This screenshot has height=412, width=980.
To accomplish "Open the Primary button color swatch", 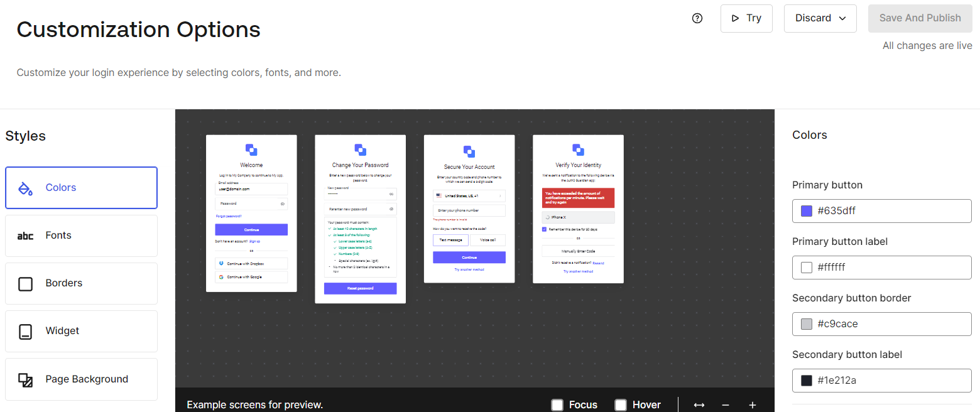I will (807, 211).
